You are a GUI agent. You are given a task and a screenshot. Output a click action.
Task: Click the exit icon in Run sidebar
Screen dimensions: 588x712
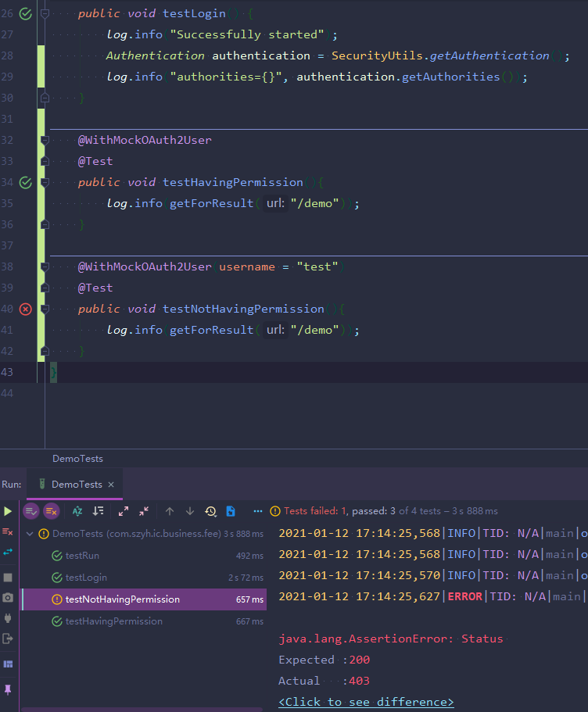pos(8,639)
